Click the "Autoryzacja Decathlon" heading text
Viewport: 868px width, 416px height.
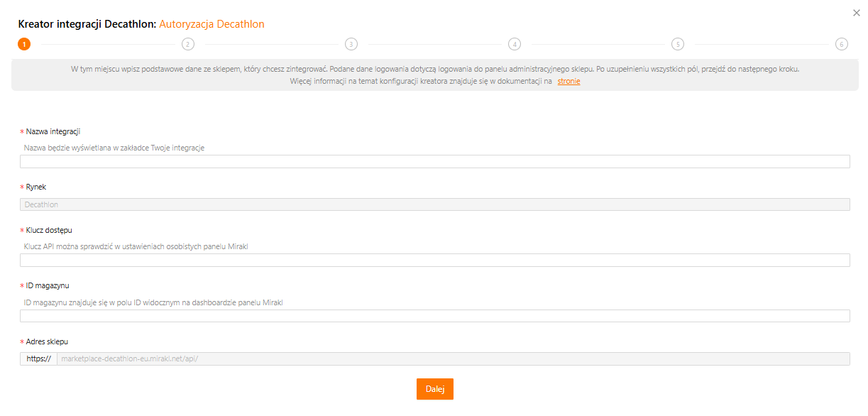click(x=211, y=24)
